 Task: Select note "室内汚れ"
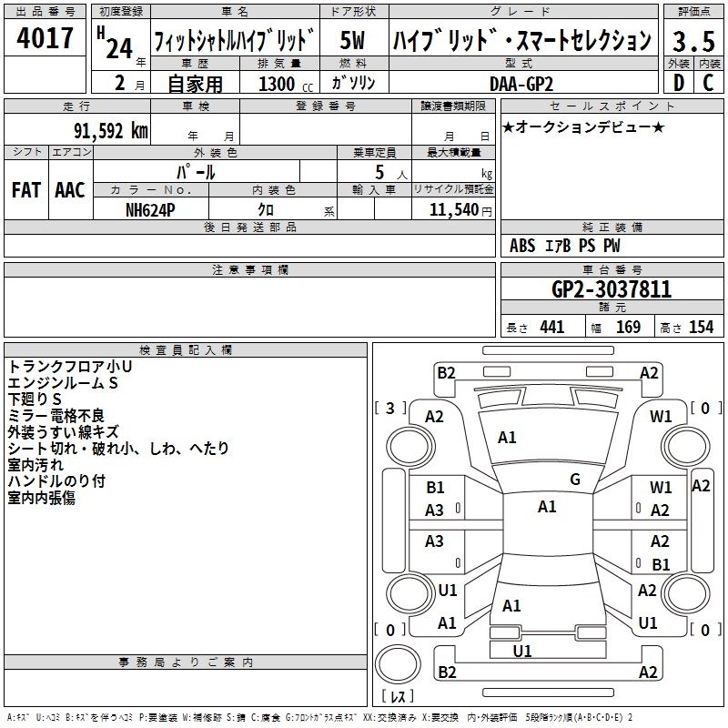click(35, 465)
